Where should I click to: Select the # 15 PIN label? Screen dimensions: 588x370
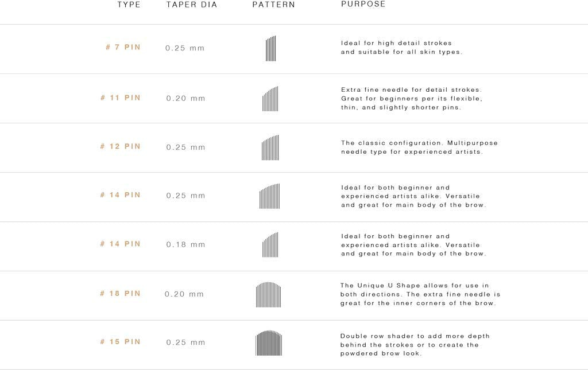click(x=121, y=342)
